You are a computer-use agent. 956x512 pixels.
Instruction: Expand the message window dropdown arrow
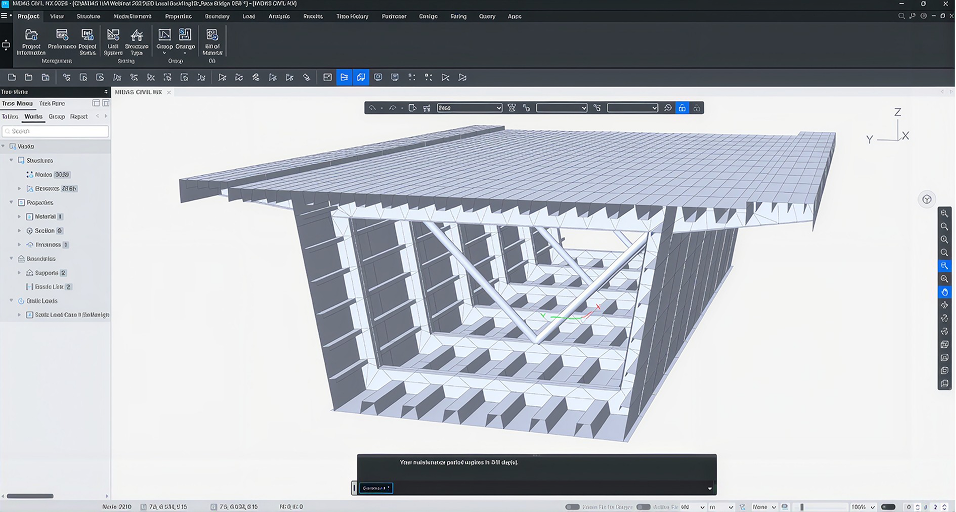[710, 488]
